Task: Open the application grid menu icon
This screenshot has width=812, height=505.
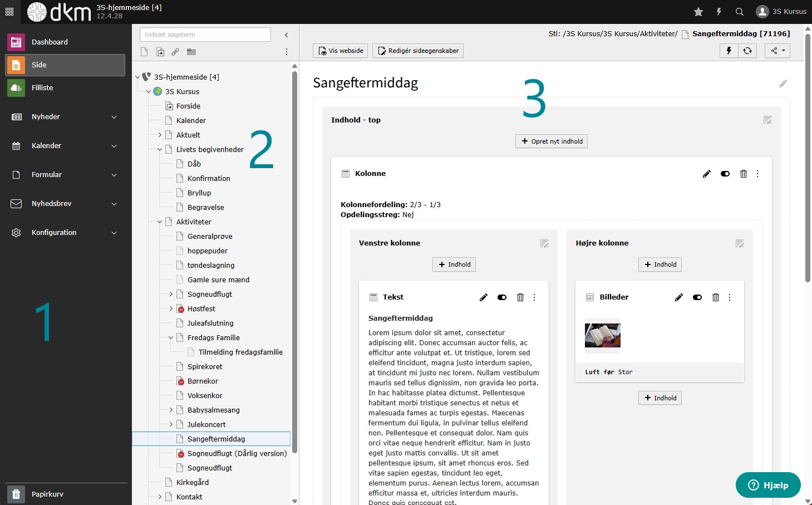Action: coord(9,12)
